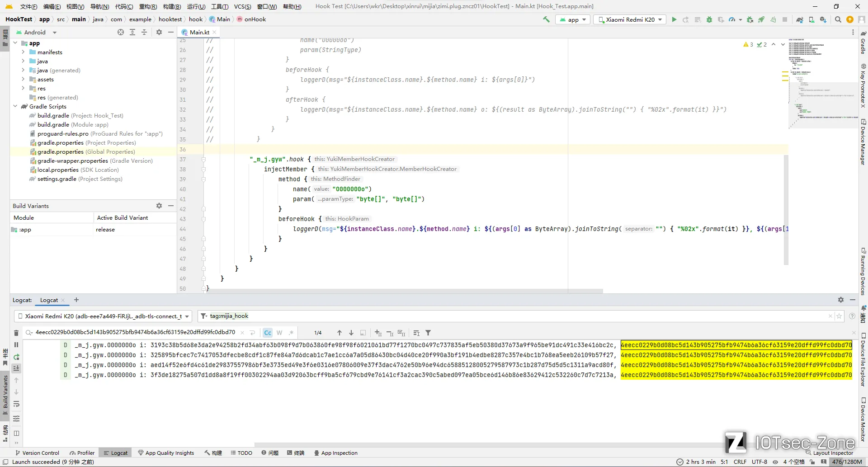Go to previous search occurrence arrow
Image resolution: width=868 pixels, height=467 pixels.
coord(340,333)
